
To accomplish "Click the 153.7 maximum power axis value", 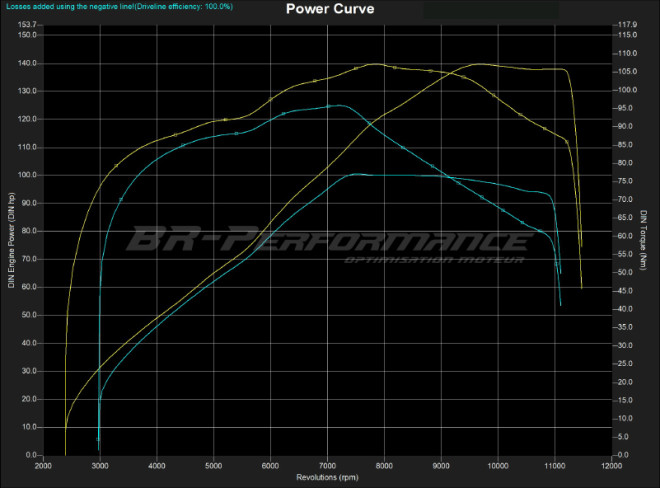I will (x=28, y=24).
